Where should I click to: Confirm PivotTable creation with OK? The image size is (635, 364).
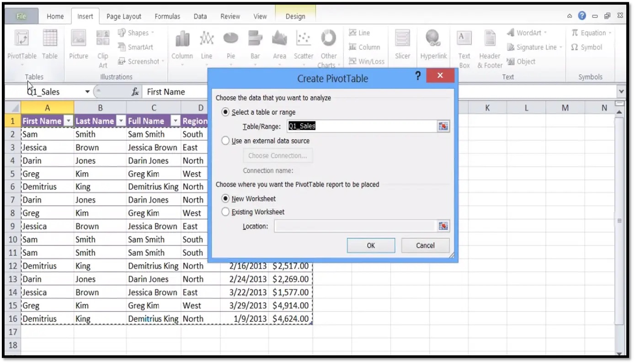tap(370, 245)
